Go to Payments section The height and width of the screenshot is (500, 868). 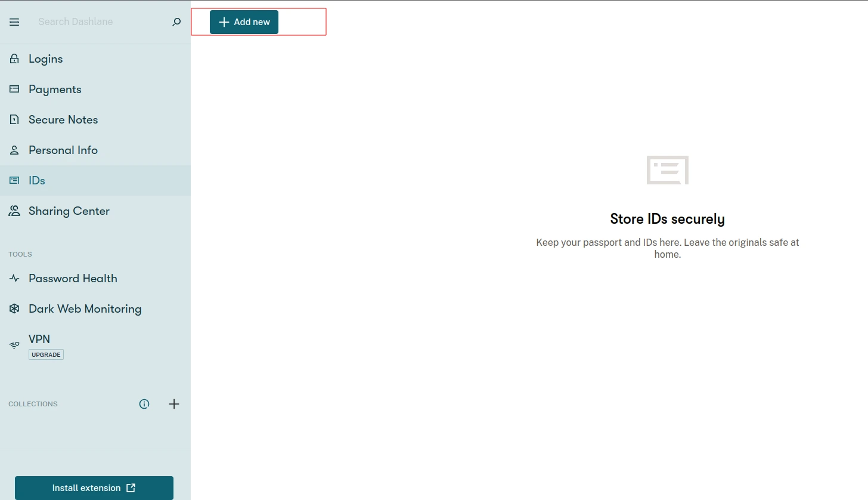95,89
